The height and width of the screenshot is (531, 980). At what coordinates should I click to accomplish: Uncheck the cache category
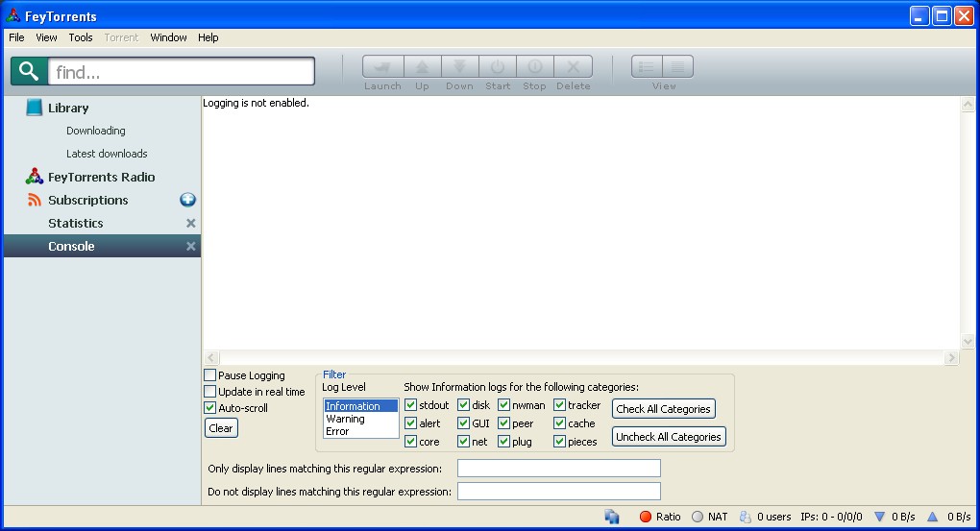tap(559, 422)
